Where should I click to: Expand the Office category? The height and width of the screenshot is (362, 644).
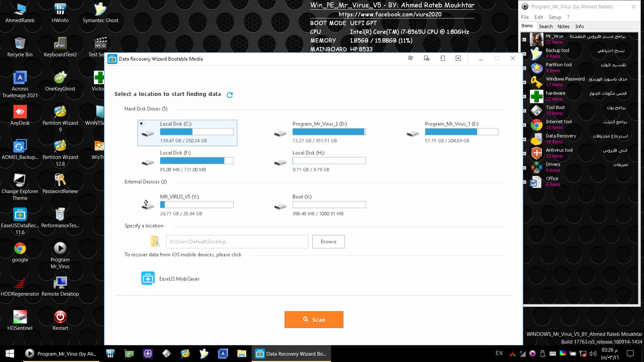(x=524, y=182)
